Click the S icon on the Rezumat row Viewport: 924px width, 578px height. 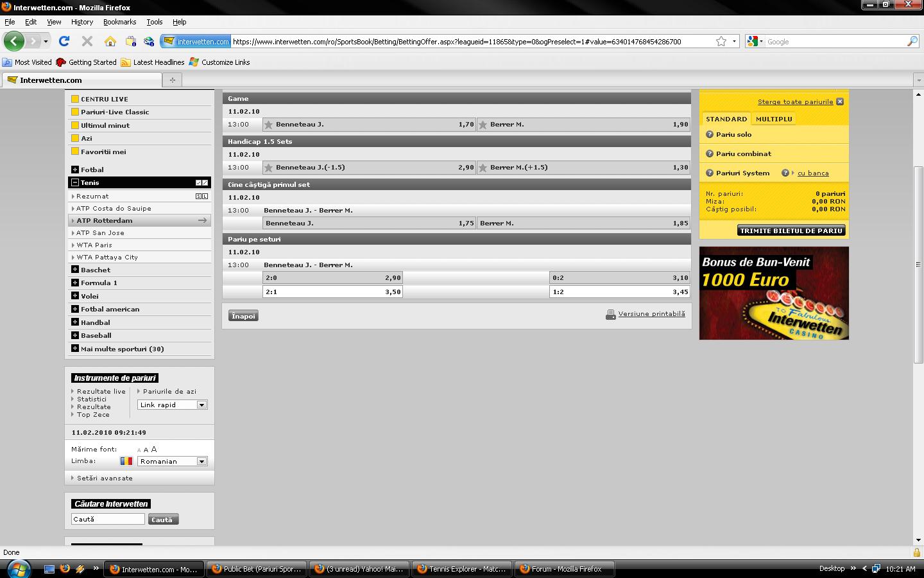199,196
